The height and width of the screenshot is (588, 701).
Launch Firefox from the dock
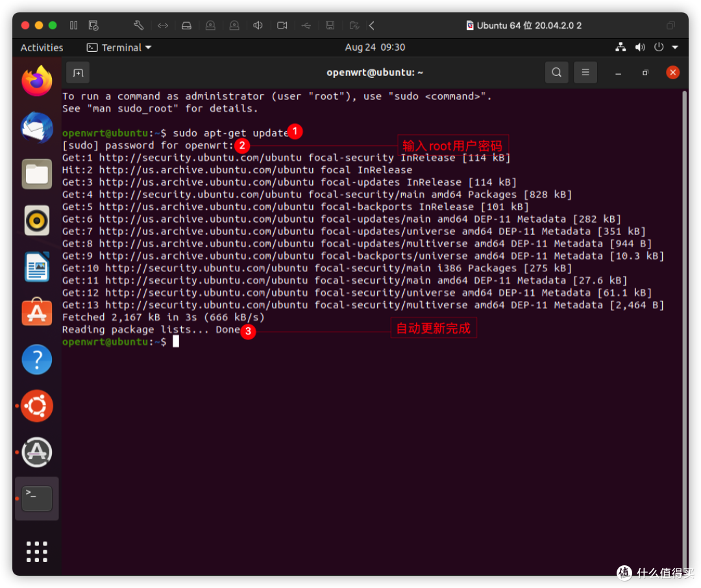point(37,81)
